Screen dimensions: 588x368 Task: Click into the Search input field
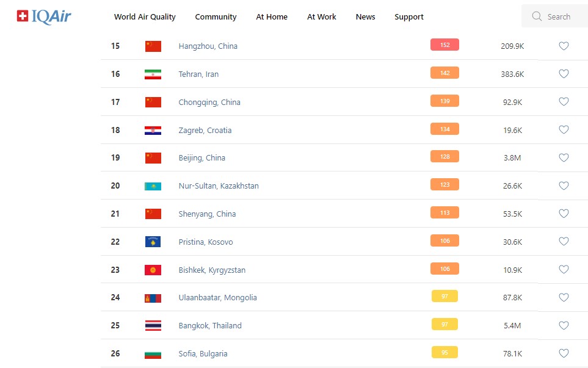coord(559,17)
